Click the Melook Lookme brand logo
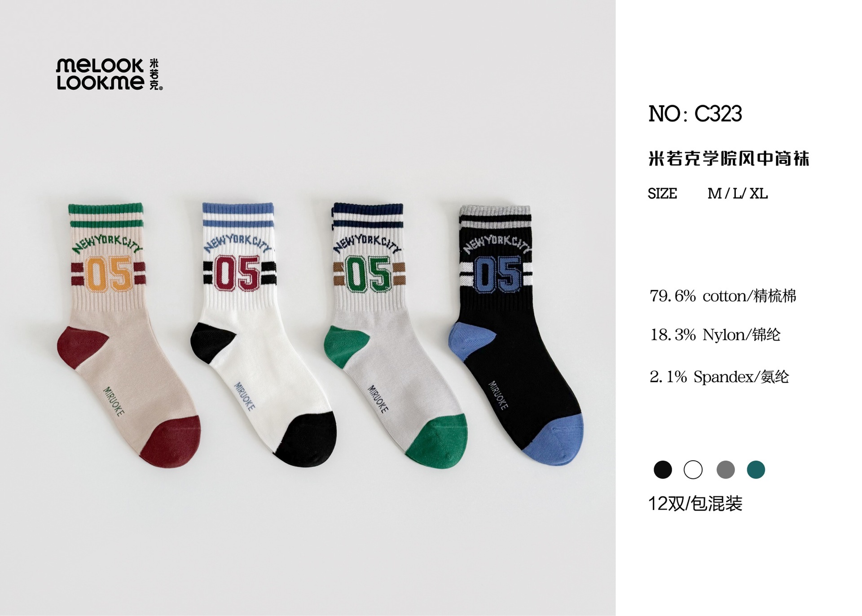Image resolution: width=862 pixels, height=616 pixels. click(x=109, y=74)
